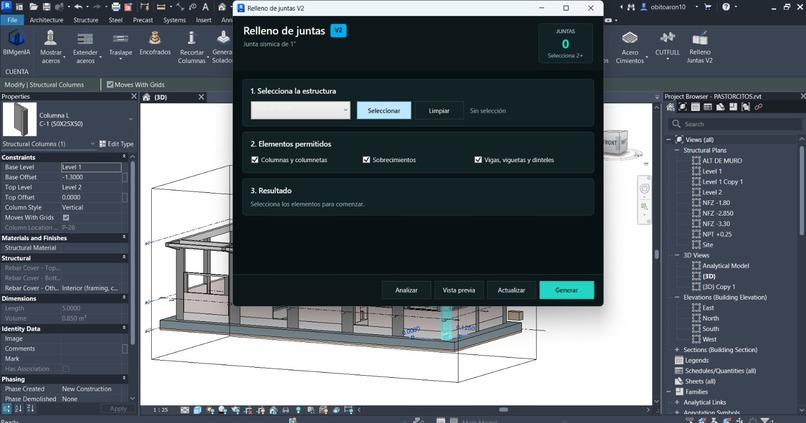Close the (3D) view tab

click(x=201, y=97)
